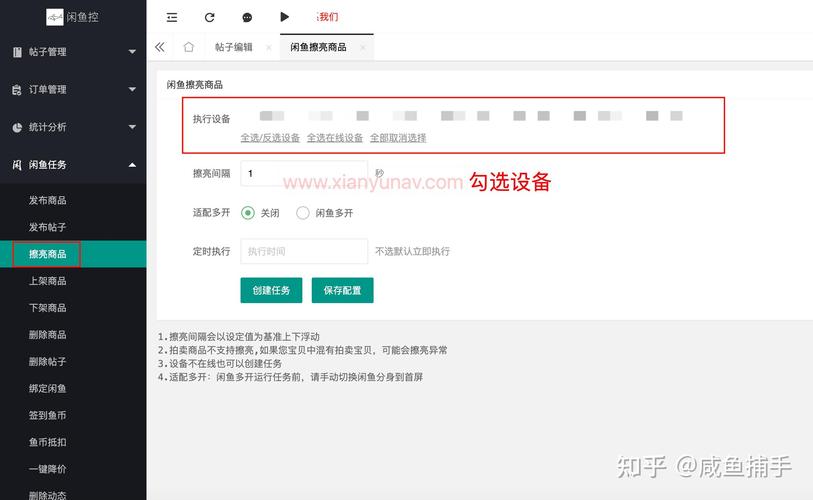Click the 统计分析 menu label
813x500 pixels.
pyautogui.click(x=47, y=127)
